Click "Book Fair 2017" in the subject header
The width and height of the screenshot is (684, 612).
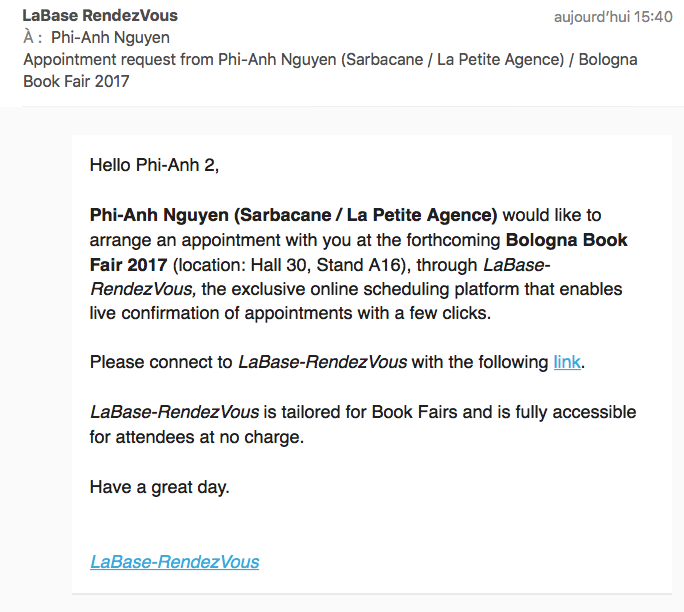[76, 82]
